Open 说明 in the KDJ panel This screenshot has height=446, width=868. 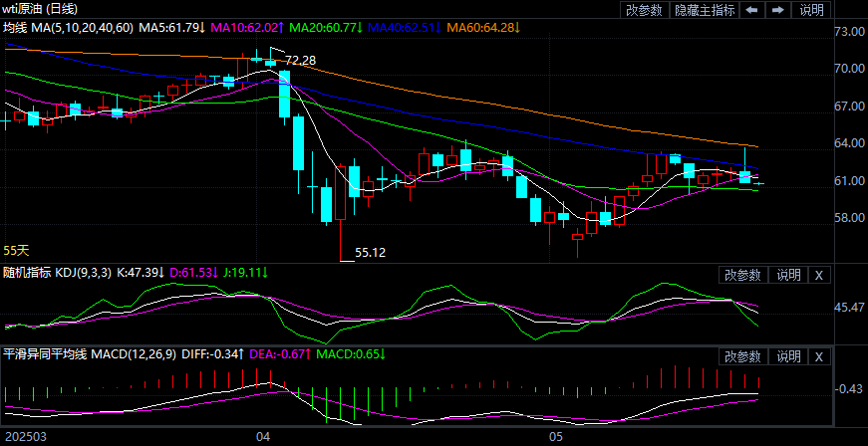(x=788, y=275)
